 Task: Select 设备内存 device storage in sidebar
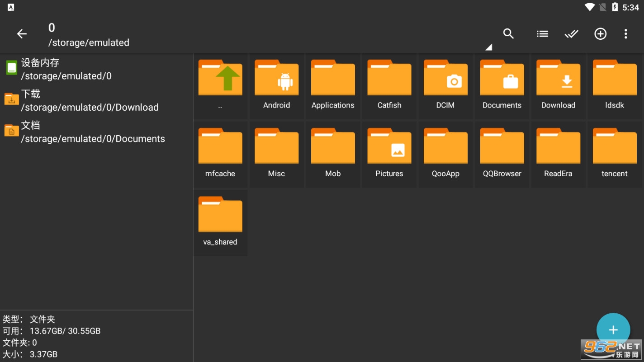click(x=96, y=69)
